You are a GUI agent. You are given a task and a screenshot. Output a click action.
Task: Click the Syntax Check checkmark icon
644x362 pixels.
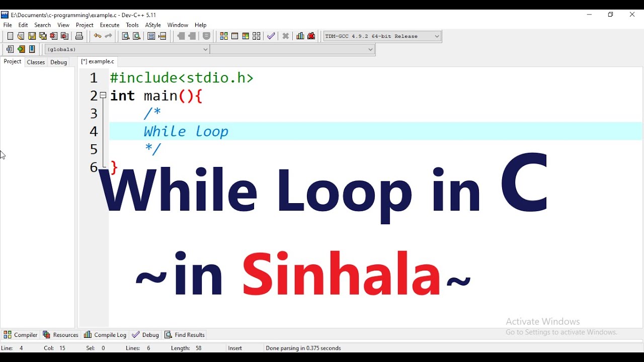[271, 36]
